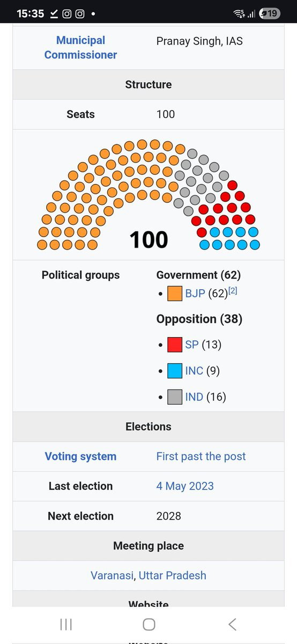The width and height of the screenshot is (297, 644).
Task: Tap the Android back arrow icon
Action: click(x=232, y=624)
